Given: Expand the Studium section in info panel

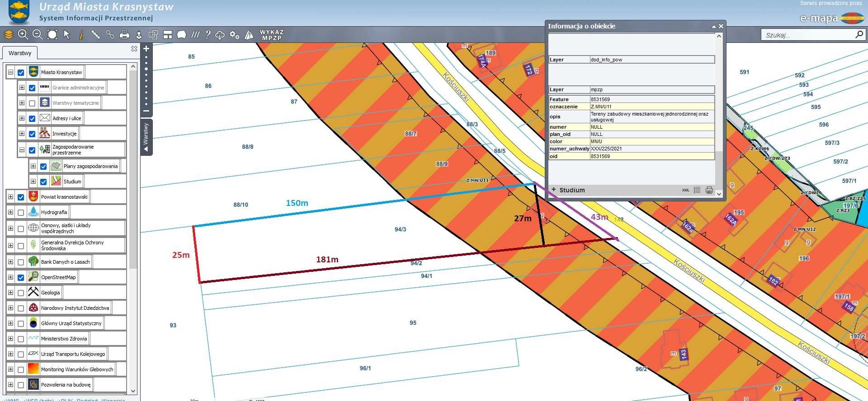Looking at the screenshot, I should 554,190.
